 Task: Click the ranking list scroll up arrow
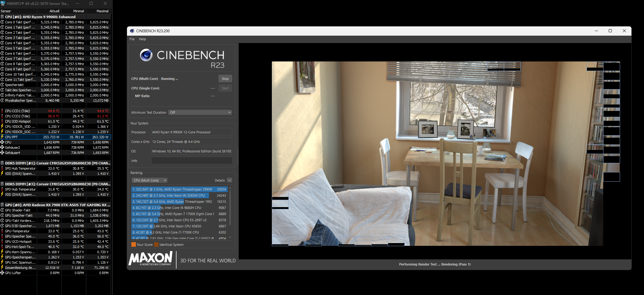(230, 188)
